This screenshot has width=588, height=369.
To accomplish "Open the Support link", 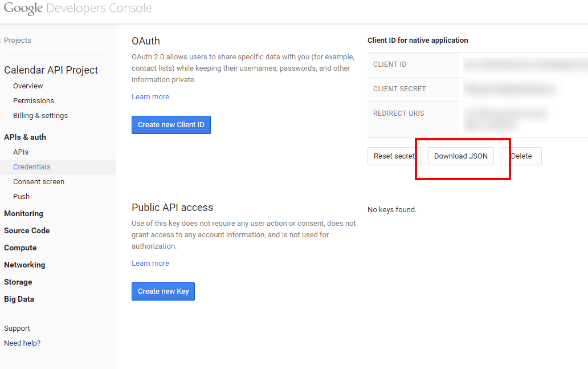I will 17,328.
